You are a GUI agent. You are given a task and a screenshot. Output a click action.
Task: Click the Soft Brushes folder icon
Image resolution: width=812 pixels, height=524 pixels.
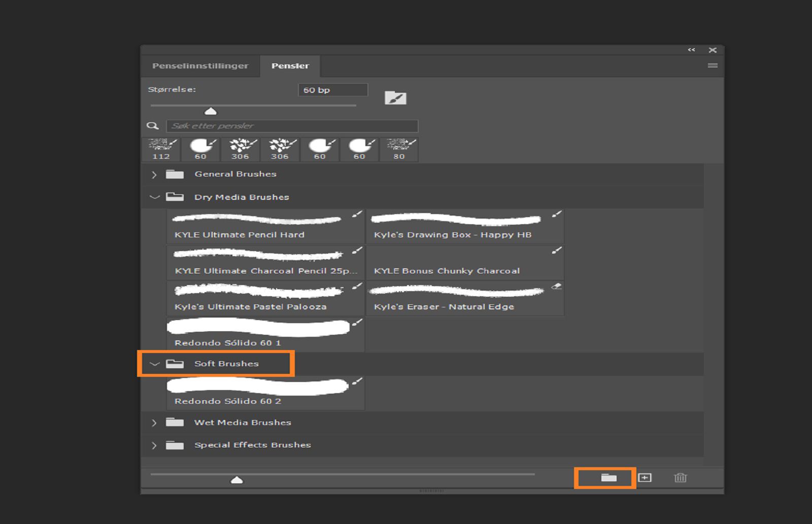[x=175, y=363]
